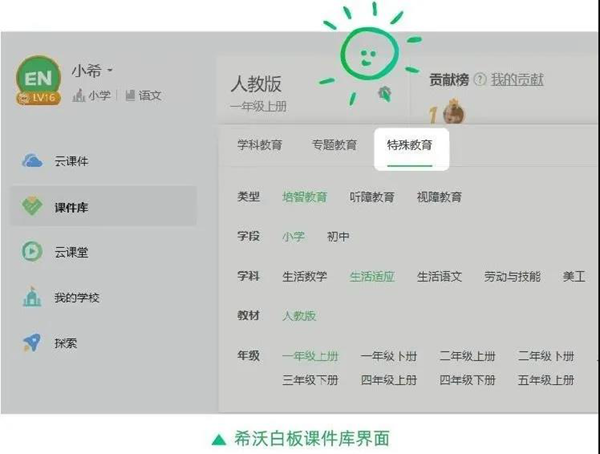Screen dimensions: 600x454
Task: Open 课件库 via its green icon
Action: (32, 207)
